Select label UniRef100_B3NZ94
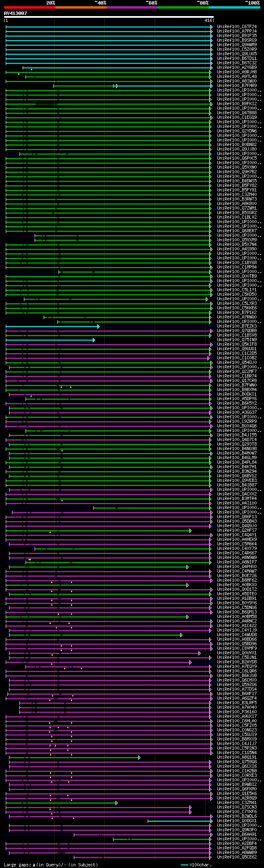Image resolution: width=264 pixels, height=868 pixels. 237,472
